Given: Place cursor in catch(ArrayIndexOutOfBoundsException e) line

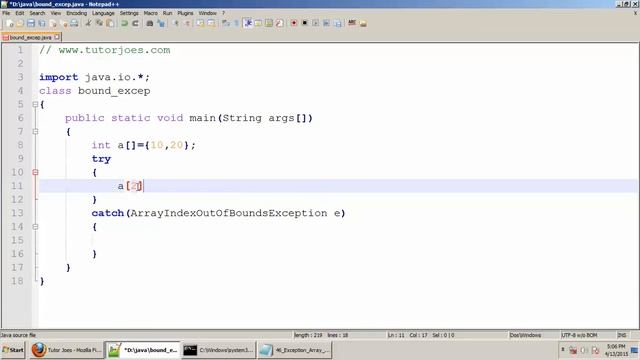Looking at the screenshot, I should coord(218,213).
